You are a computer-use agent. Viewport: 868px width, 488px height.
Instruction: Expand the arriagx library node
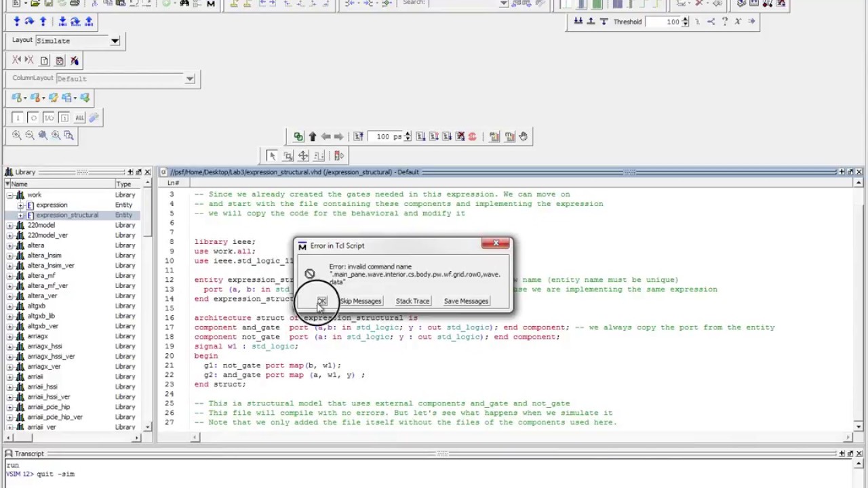pos(10,336)
